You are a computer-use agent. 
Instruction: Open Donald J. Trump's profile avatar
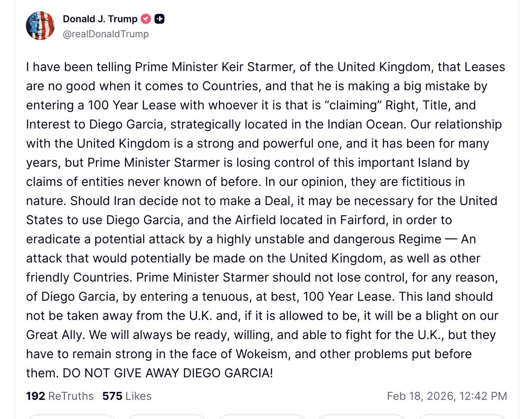tap(40, 24)
